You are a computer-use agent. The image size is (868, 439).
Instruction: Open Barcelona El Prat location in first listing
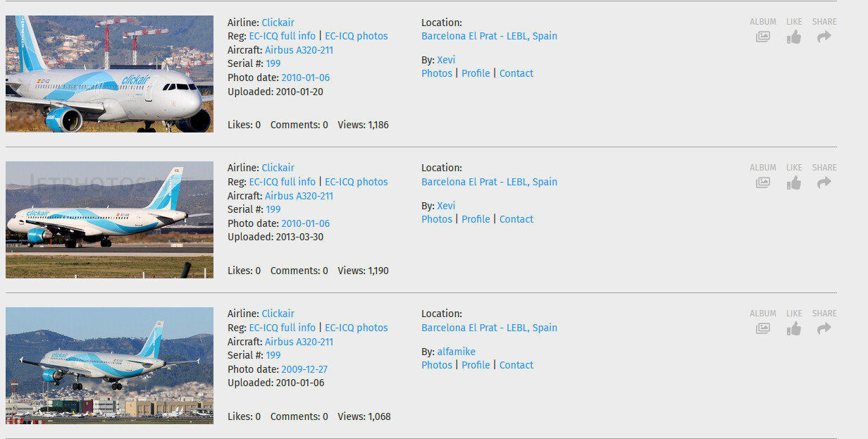pos(489,36)
